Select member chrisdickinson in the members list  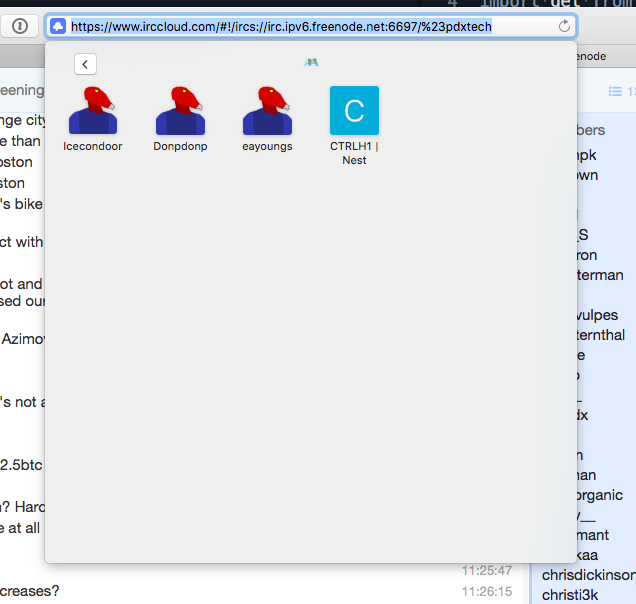click(588, 575)
